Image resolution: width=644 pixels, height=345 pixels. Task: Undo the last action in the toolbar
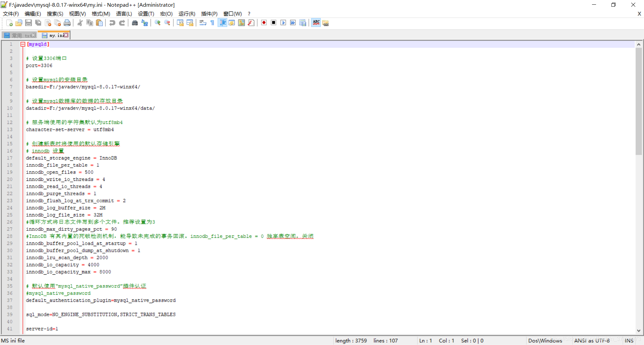tap(112, 23)
